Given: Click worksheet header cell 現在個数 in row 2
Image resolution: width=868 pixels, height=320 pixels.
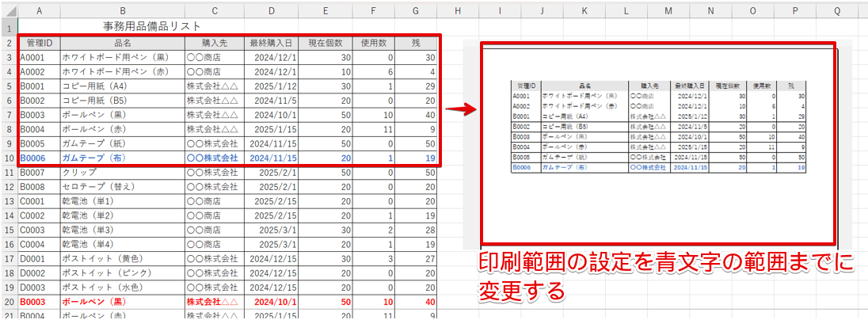Looking at the screenshot, I should coord(326,42).
